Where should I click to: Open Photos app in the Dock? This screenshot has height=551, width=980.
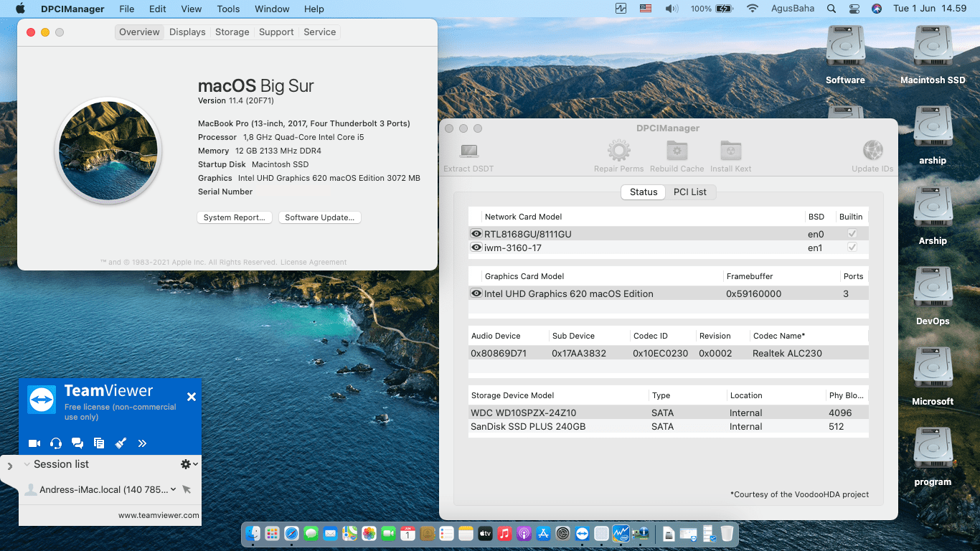point(369,533)
